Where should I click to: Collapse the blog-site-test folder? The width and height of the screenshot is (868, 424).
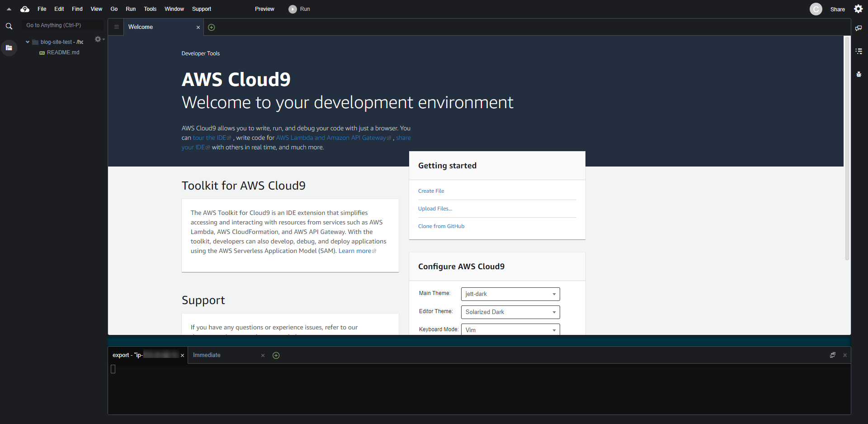point(28,42)
